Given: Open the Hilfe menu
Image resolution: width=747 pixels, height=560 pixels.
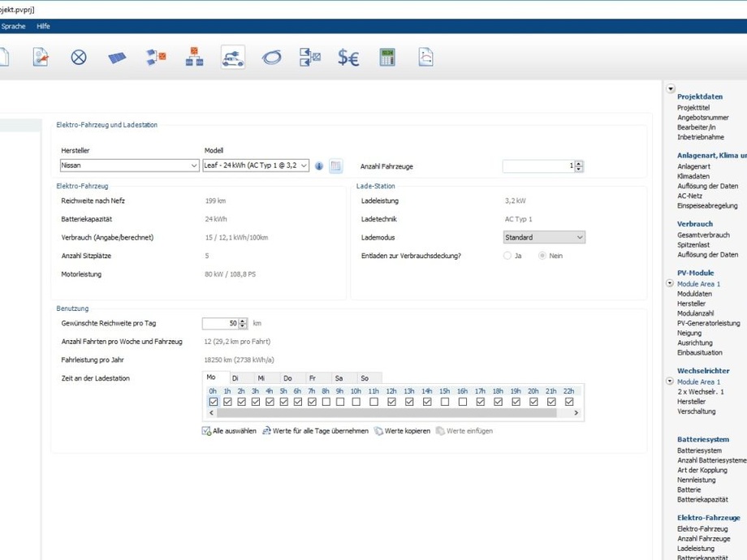Looking at the screenshot, I should click(43, 26).
